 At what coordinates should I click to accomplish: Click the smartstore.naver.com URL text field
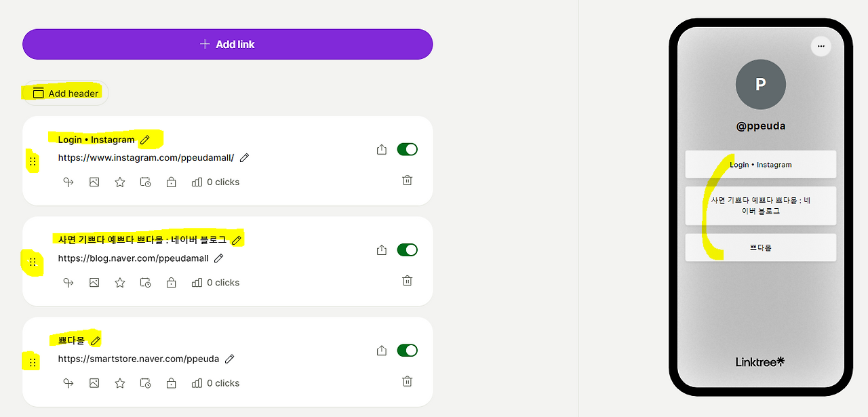[138, 359]
